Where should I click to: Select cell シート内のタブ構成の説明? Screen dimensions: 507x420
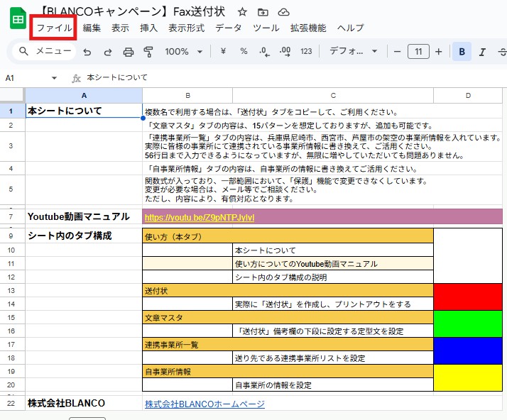pyautogui.click(x=333, y=277)
